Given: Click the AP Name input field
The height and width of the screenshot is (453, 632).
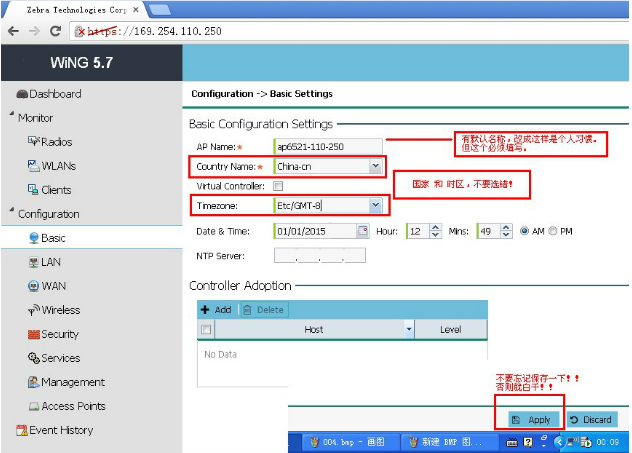Looking at the screenshot, I should click(328, 146).
